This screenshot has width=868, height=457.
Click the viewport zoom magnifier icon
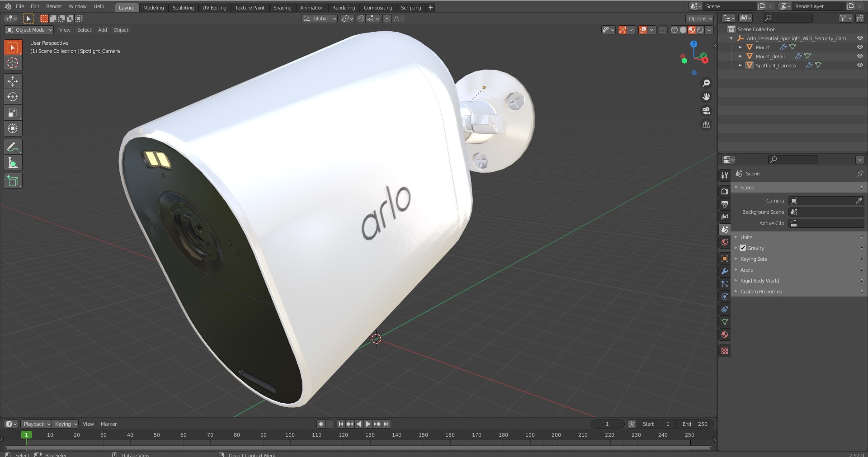coord(706,83)
